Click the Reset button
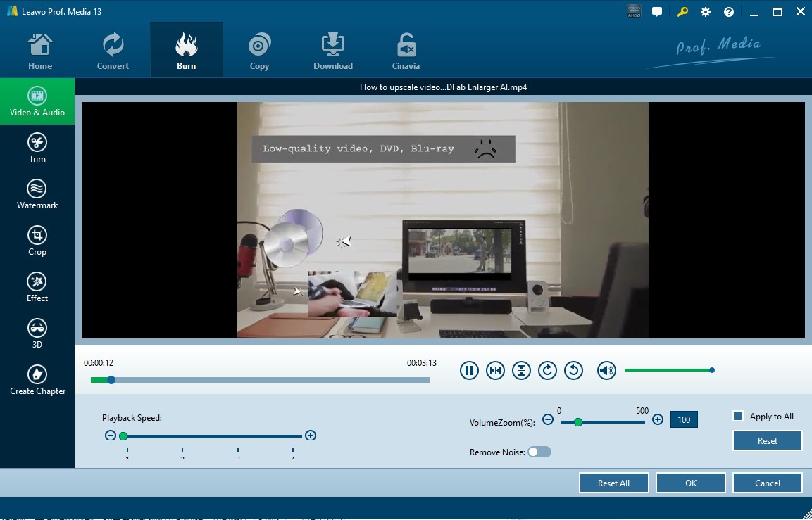 [x=768, y=440]
